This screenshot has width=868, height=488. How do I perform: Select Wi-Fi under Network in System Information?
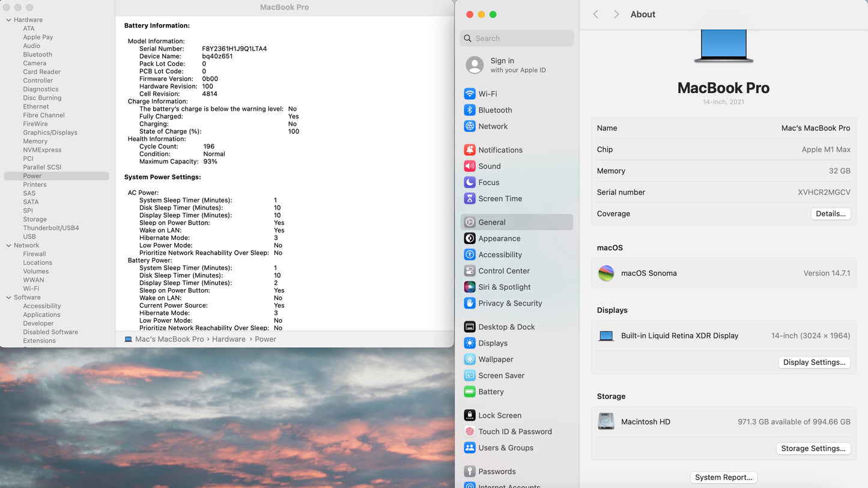pyautogui.click(x=31, y=288)
